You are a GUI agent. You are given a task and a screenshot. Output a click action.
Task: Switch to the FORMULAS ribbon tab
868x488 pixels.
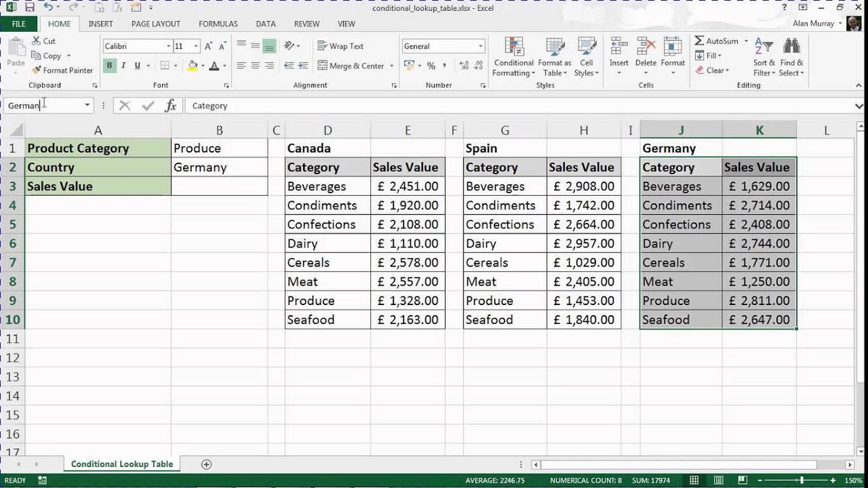tap(218, 24)
